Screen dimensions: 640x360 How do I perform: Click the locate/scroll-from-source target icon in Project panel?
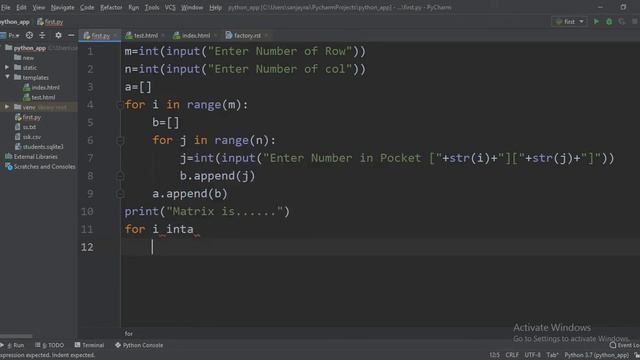tap(29, 36)
